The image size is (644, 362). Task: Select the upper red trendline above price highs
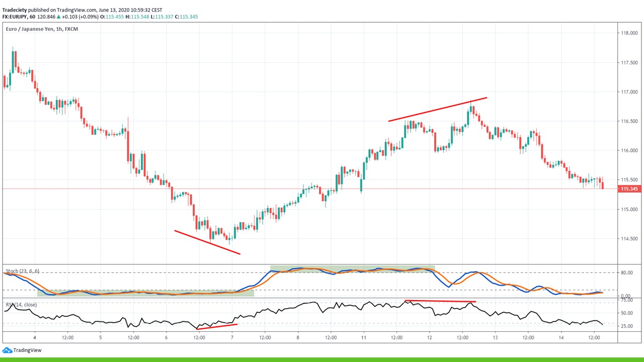438,109
